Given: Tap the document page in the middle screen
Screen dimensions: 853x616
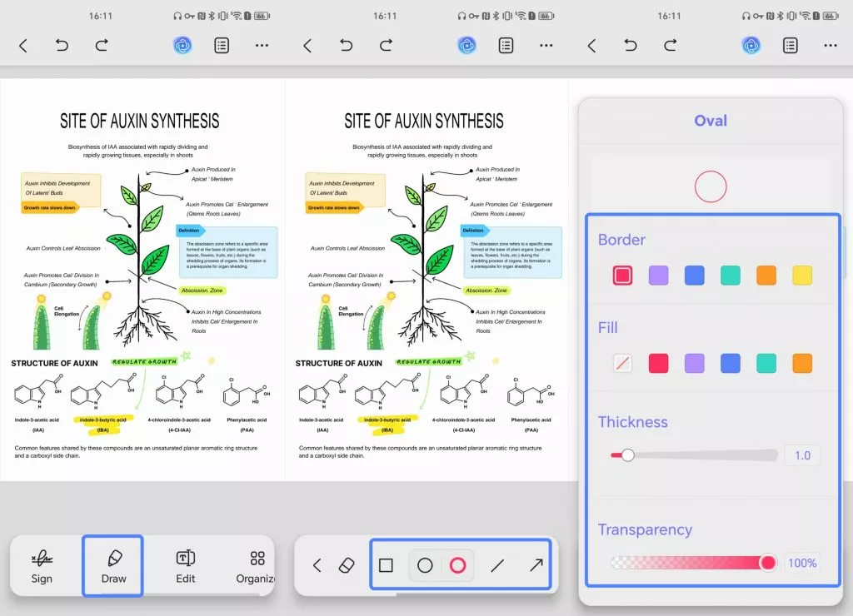Looking at the screenshot, I should click(426, 280).
